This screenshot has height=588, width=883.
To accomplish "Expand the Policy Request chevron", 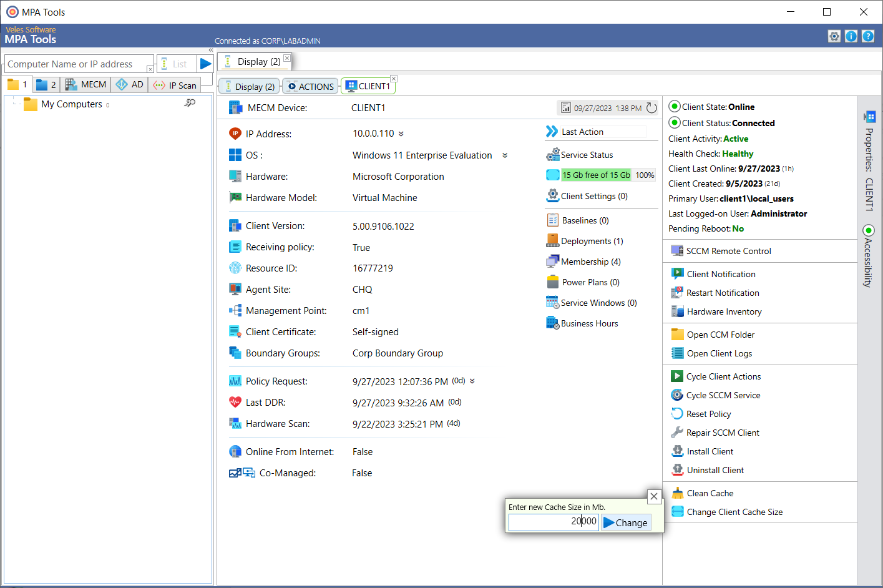I will [472, 381].
